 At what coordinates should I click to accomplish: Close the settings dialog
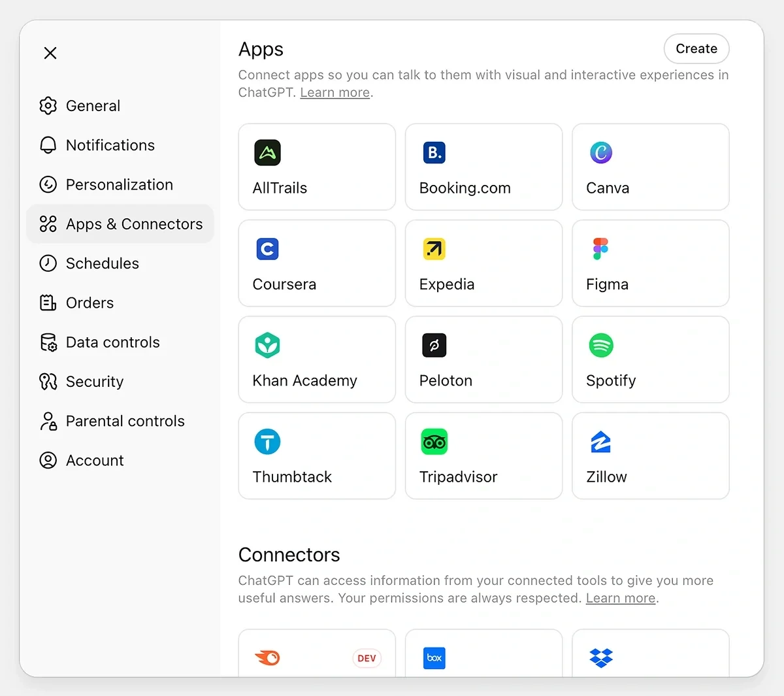(50, 53)
